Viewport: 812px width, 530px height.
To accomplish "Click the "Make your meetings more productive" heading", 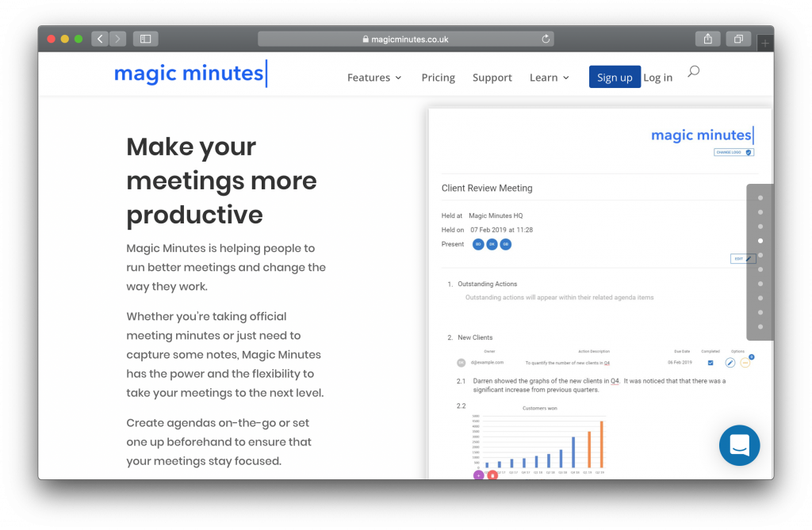I will [222, 181].
